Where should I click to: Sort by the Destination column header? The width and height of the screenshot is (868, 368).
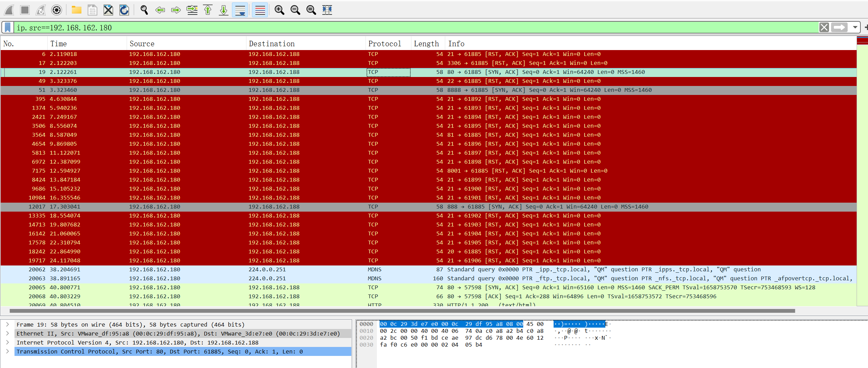tap(306, 44)
